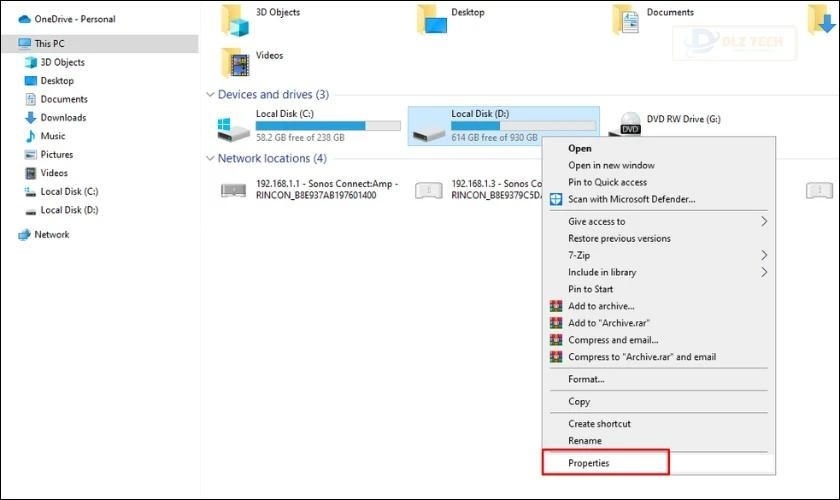The width and height of the screenshot is (840, 500).
Task: Expand the 7-Zip submenu
Action: 764,256
